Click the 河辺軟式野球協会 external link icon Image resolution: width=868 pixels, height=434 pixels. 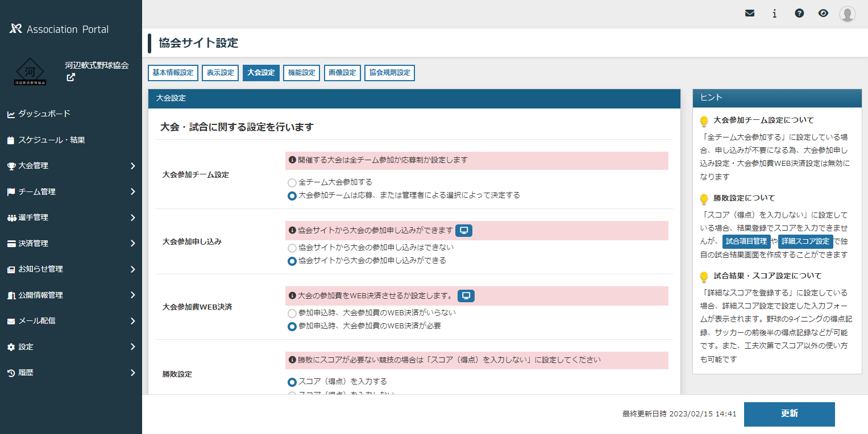point(70,77)
